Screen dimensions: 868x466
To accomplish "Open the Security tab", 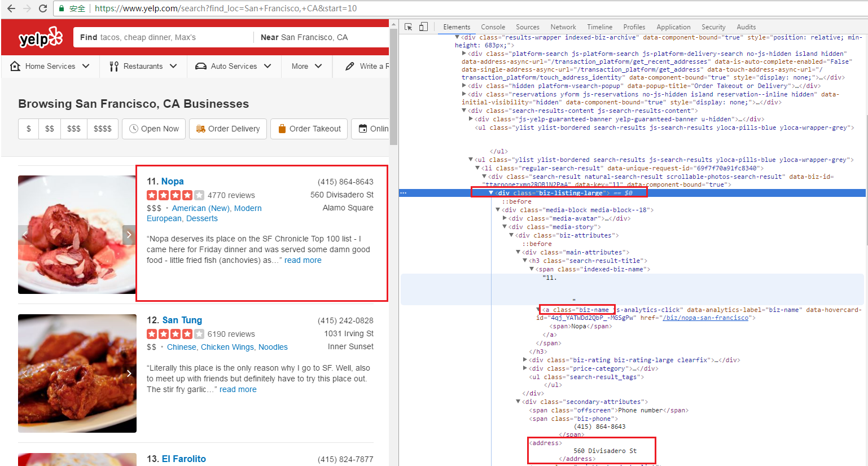I will coord(713,27).
